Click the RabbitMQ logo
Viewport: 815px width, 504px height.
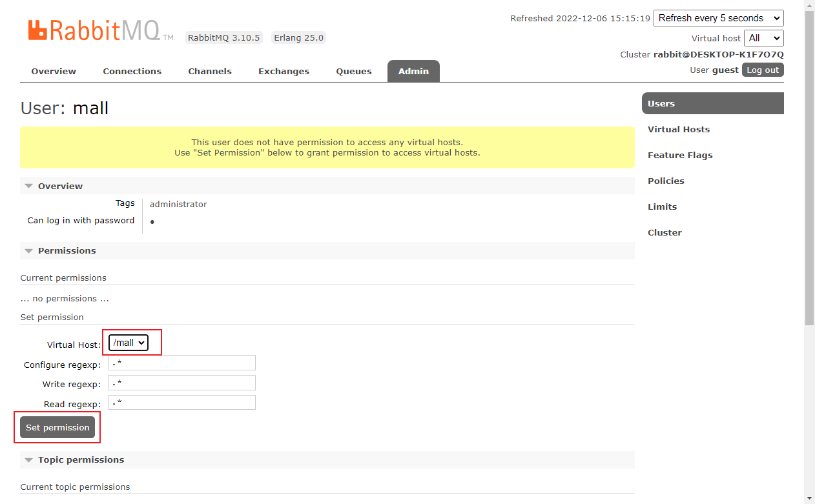click(x=100, y=31)
